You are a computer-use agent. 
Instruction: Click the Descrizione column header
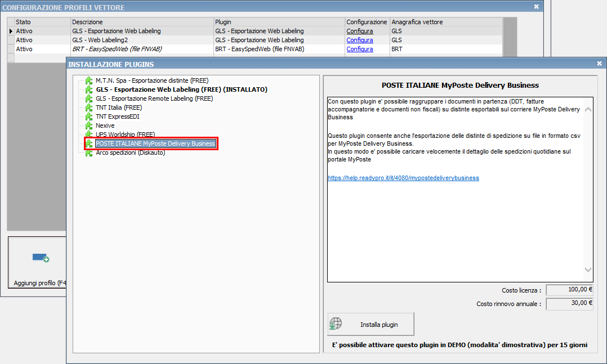point(142,22)
